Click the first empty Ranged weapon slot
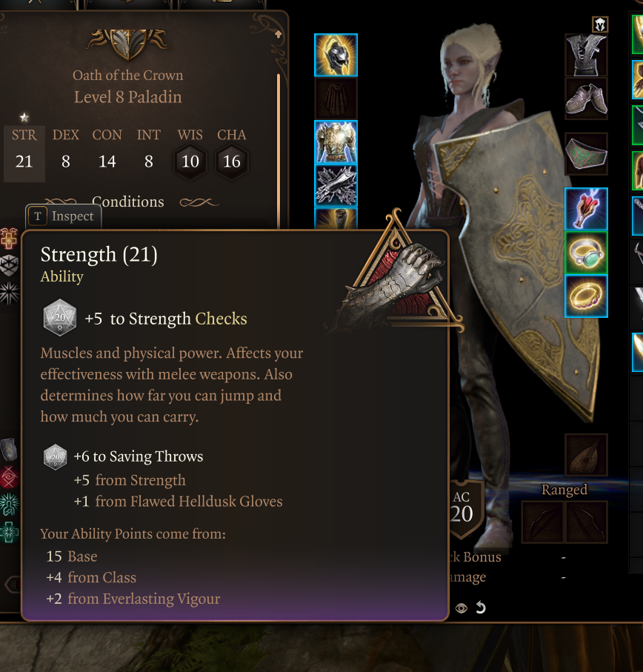The image size is (643, 672). pyautogui.click(x=543, y=522)
